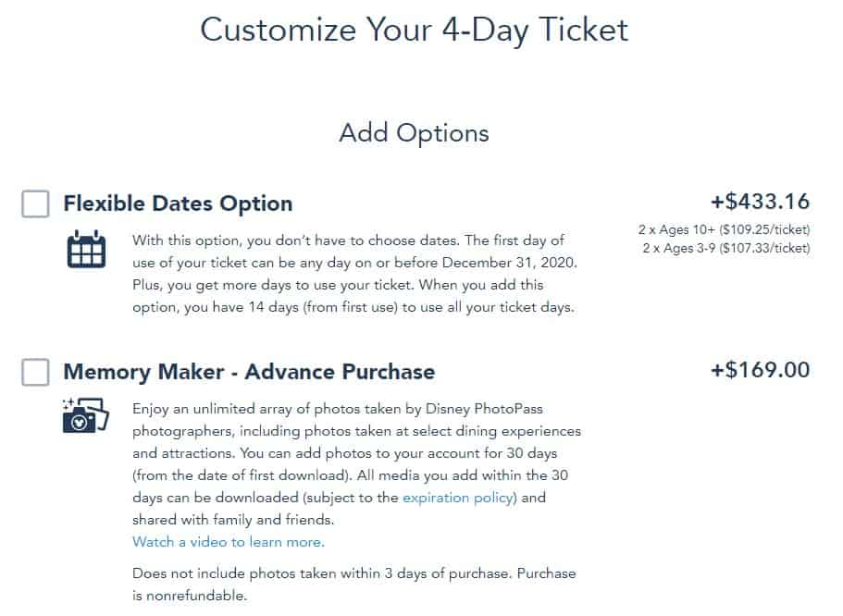Click the Memory Maker - Advance Purchase heading
The width and height of the screenshot is (843, 616).
point(249,372)
